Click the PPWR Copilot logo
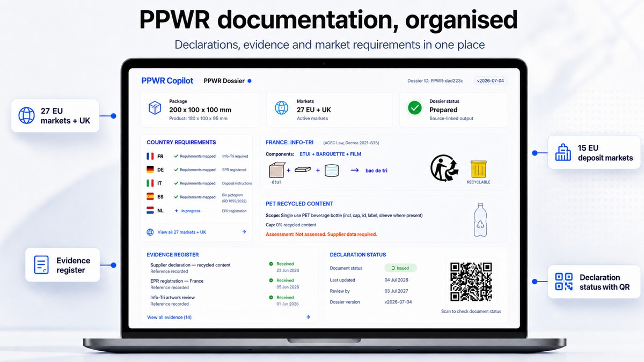The image size is (644, 362). click(167, 80)
